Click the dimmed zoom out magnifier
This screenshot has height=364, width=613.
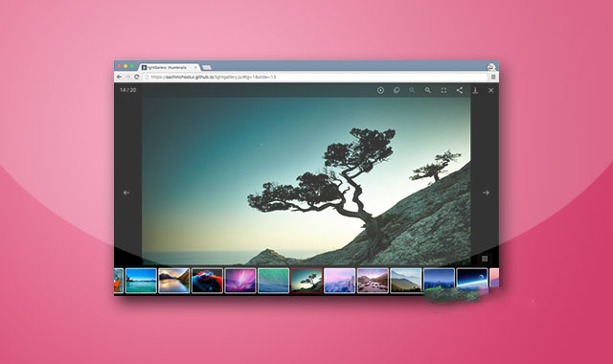(412, 90)
